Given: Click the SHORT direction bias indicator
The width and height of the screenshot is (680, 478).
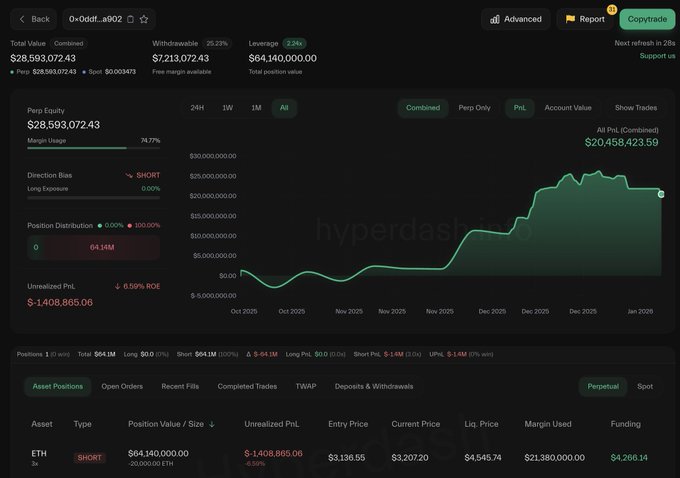Looking at the screenshot, I should (142, 175).
